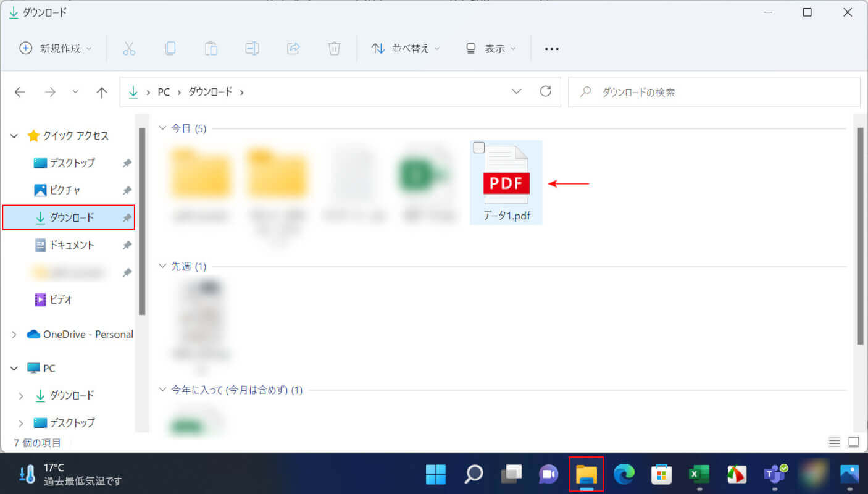This screenshot has height=494, width=868.
Task: Switch to large thumbnails view icon
Action: coord(854,442)
